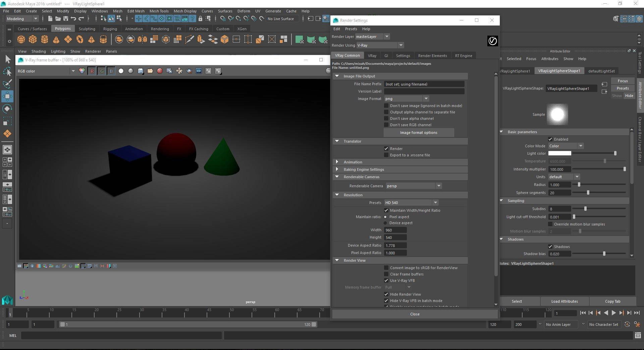This screenshot has width=644, height=350.
Task: Create a polygon plane from the shelf
Action: [68, 40]
